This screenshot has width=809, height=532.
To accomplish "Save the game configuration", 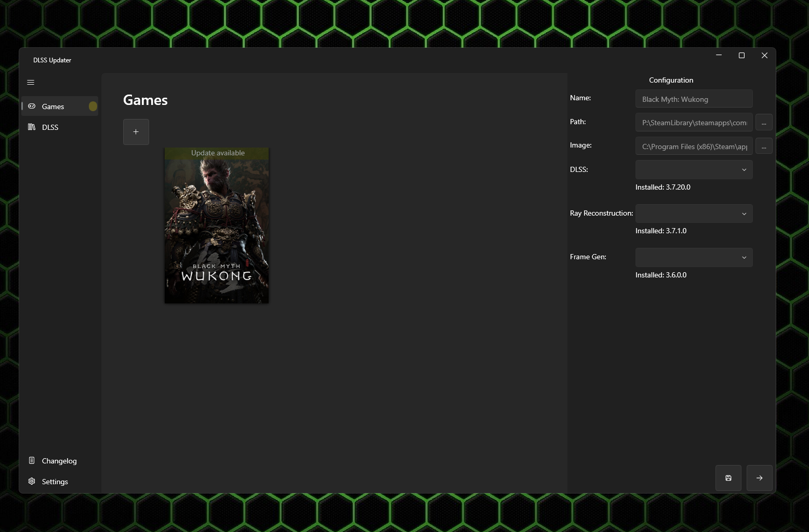I will pyautogui.click(x=728, y=478).
